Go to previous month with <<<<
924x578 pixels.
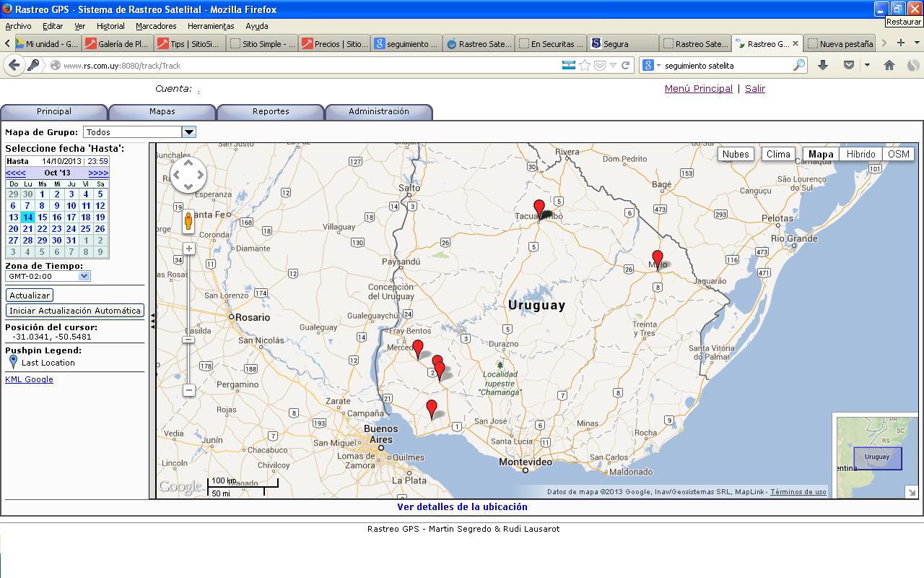pos(15,173)
